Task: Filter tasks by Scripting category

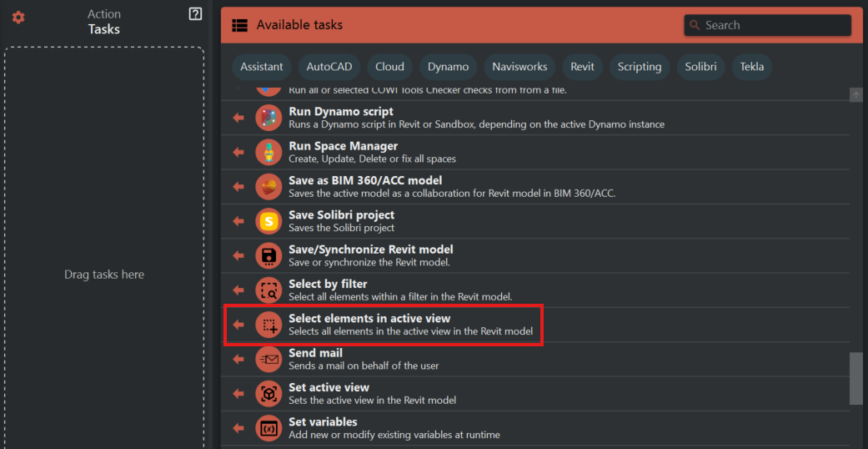Action: [x=640, y=67]
